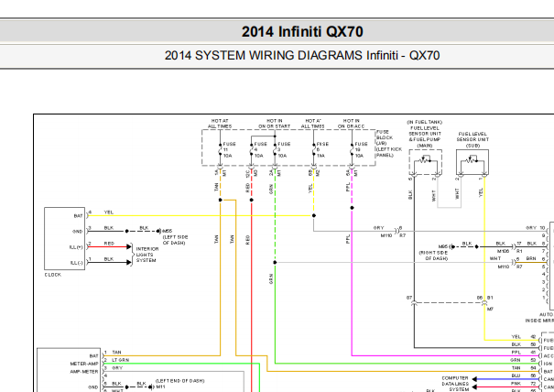Click the '2014 SYSTEM WIRING DIAGRAMS Infiniti - QX70' subtitle
The height and width of the screenshot is (392, 554).
coord(302,56)
